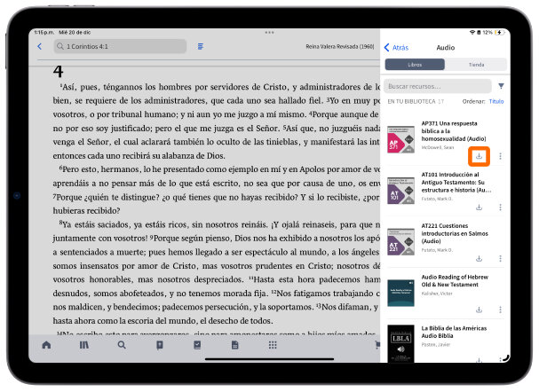Change sort order via Título

tap(496, 101)
